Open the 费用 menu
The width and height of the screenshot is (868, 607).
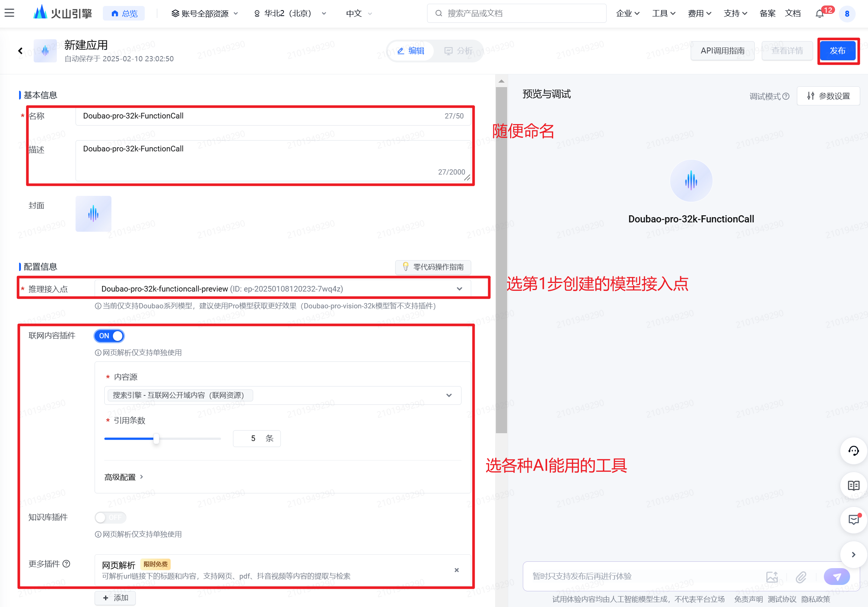[x=699, y=13]
